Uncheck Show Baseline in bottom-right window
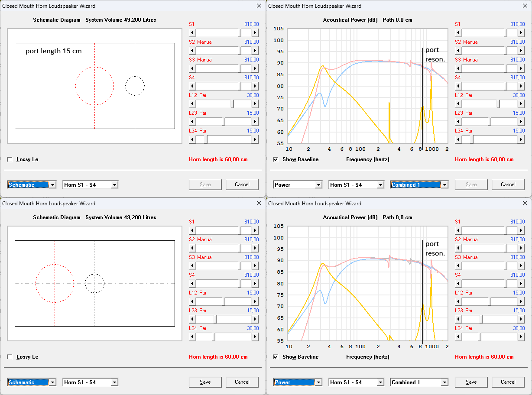The height and width of the screenshot is (395, 532). click(276, 357)
